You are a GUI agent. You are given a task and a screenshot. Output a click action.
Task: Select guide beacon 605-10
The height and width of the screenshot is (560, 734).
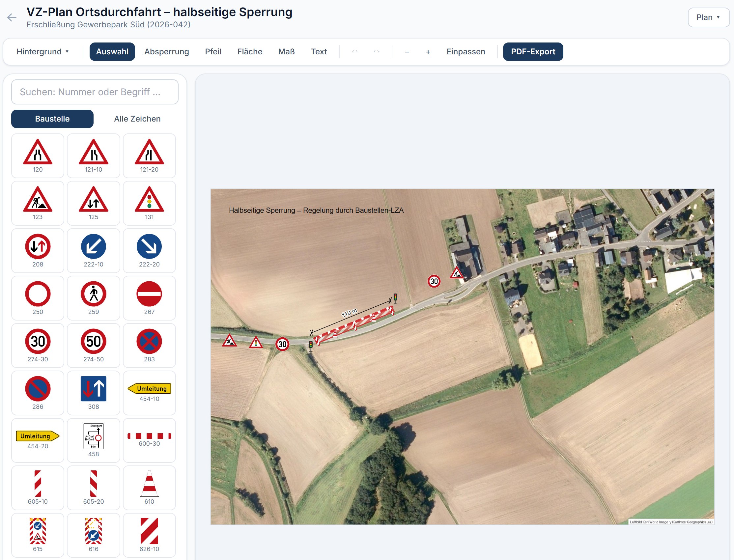[38, 488]
